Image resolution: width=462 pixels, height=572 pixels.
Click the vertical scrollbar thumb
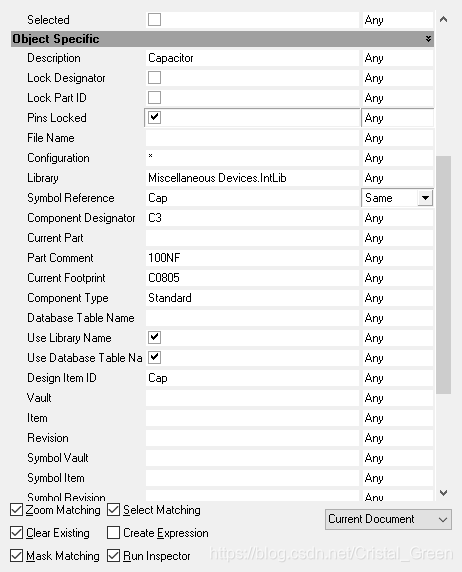point(443,275)
